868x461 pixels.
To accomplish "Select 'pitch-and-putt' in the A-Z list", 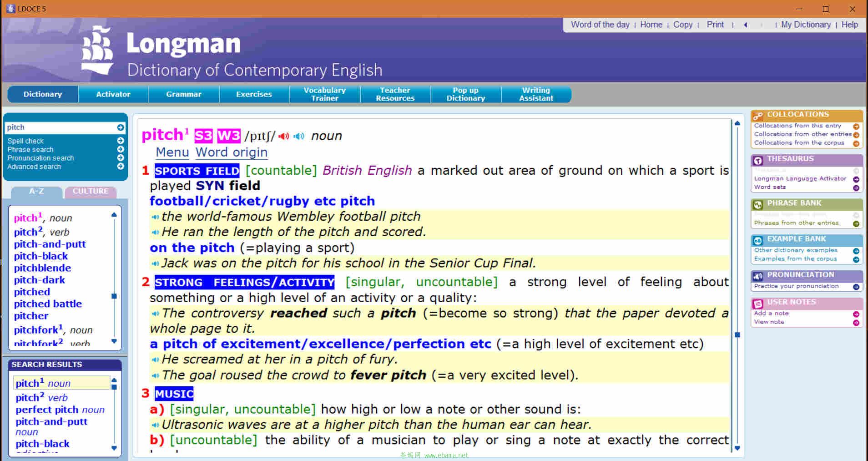I will [x=50, y=244].
